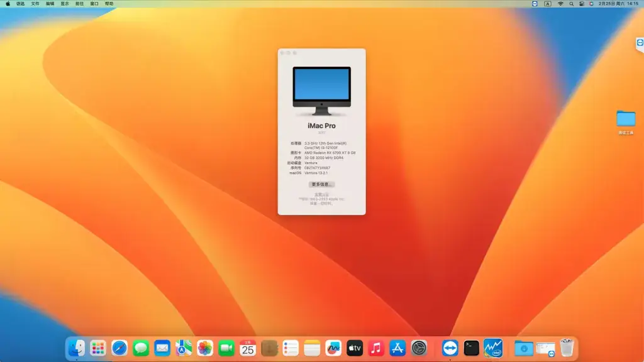Open Finder from the Dock
The width and height of the screenshot is (644, 362).
coord(76,348)
